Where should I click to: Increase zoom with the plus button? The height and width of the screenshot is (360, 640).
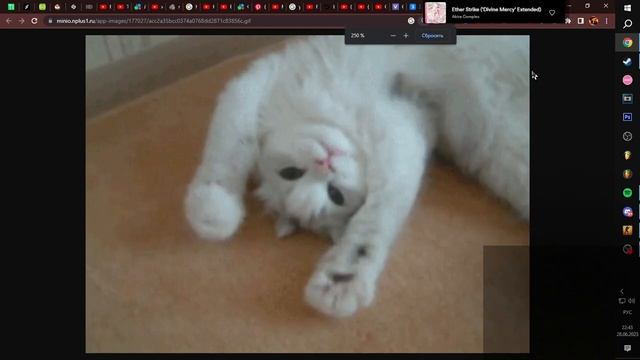click(406, 36)
